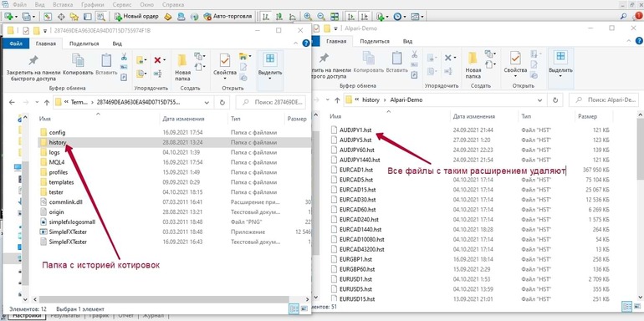The height and width of the screenshot is (321, 644).
Task: Switch Alpari-Demo window to large icons view
Action: pos(636,306)
